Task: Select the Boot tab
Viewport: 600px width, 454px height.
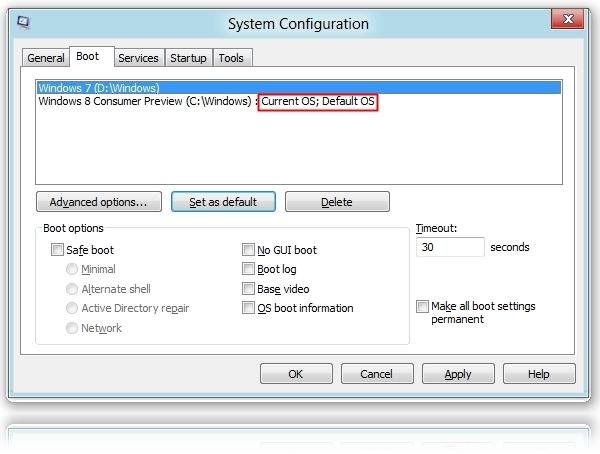Action: 91,57
